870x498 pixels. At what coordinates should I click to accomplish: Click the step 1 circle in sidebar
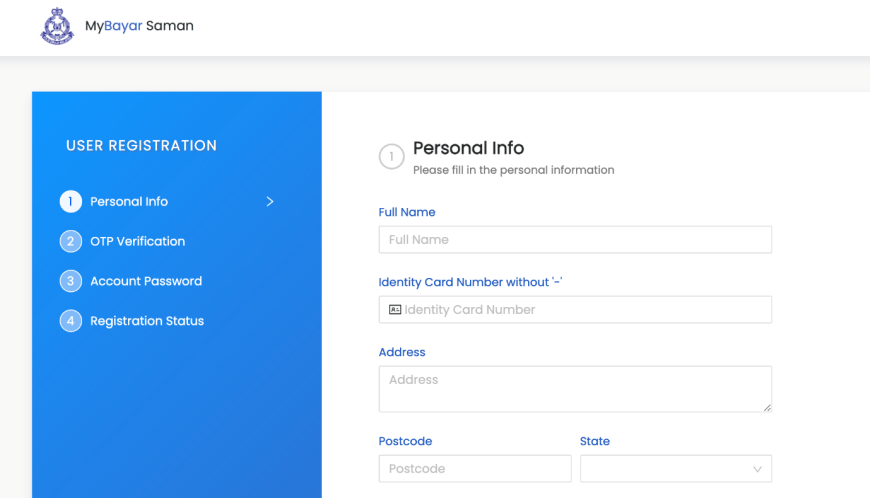(70, 201)
